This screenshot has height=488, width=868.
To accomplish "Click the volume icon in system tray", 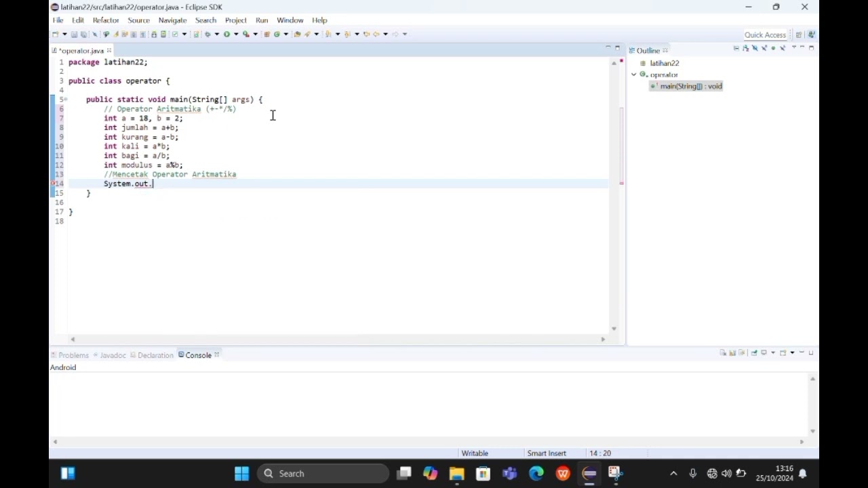I will coord(726,473).
